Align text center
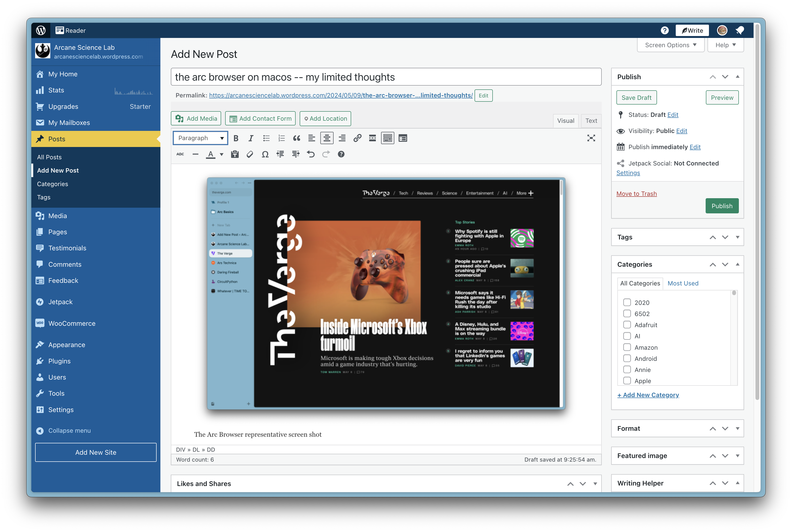 click(326, 138)
